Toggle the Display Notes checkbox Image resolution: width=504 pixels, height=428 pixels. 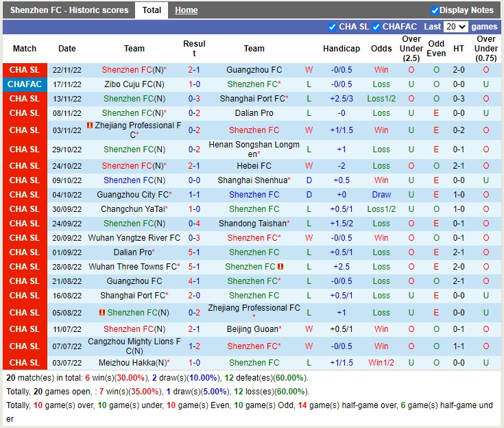(435, 10)
